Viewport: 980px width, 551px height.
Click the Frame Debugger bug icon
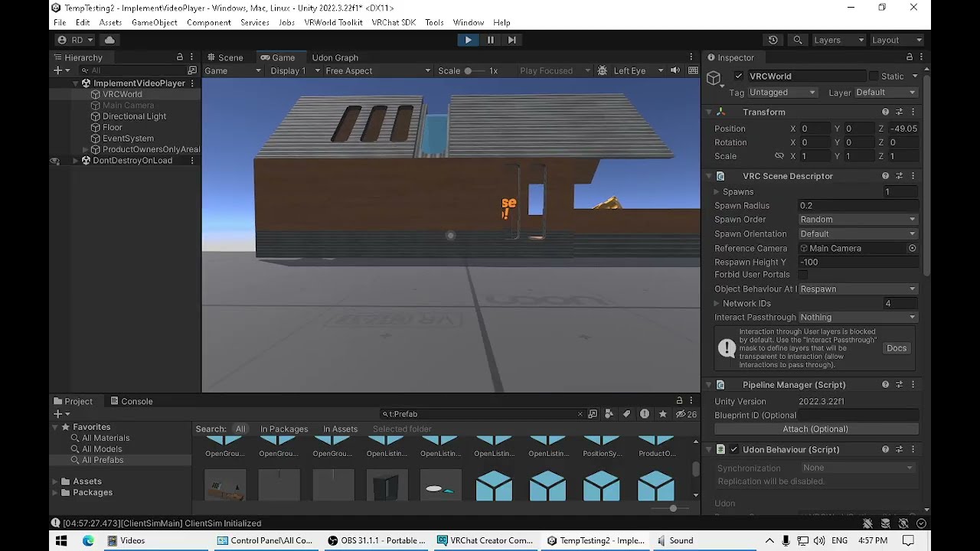point(603,70)
